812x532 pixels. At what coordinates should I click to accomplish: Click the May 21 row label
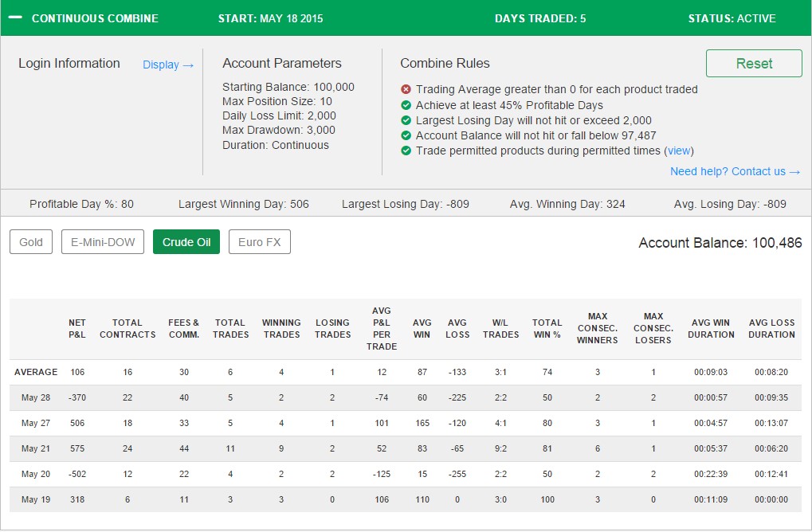pyautogui.click(x=36, y=448)
